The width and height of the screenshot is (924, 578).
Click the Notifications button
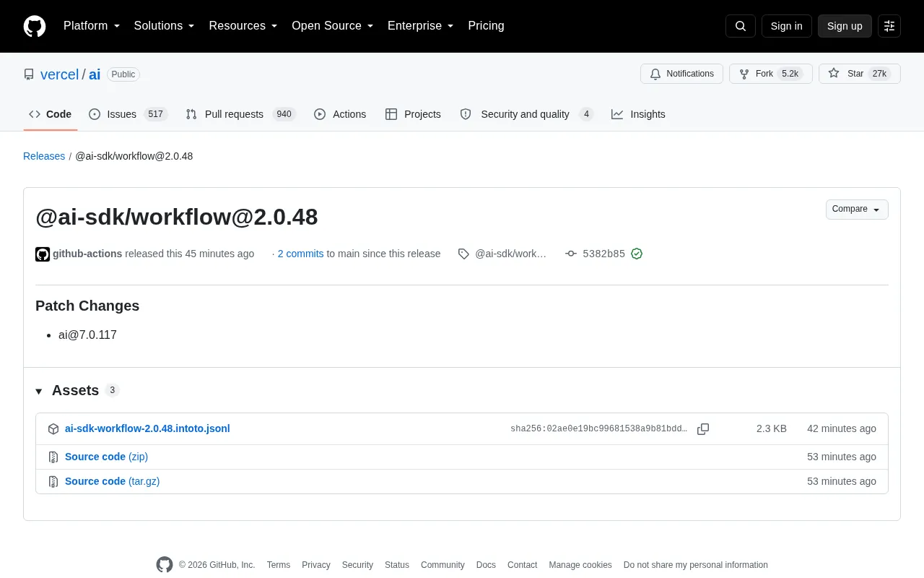(x=681, y=74)
